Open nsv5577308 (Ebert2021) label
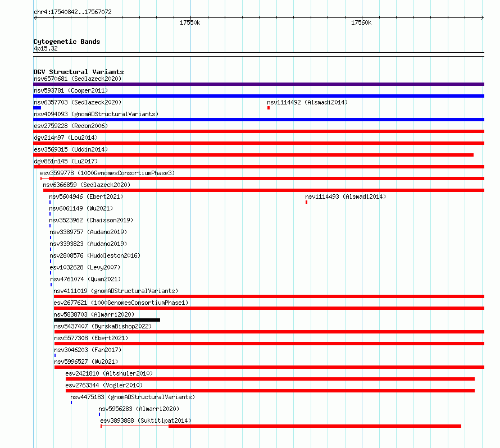Viewport: 500px width, 448px height. tap(91, 338)
